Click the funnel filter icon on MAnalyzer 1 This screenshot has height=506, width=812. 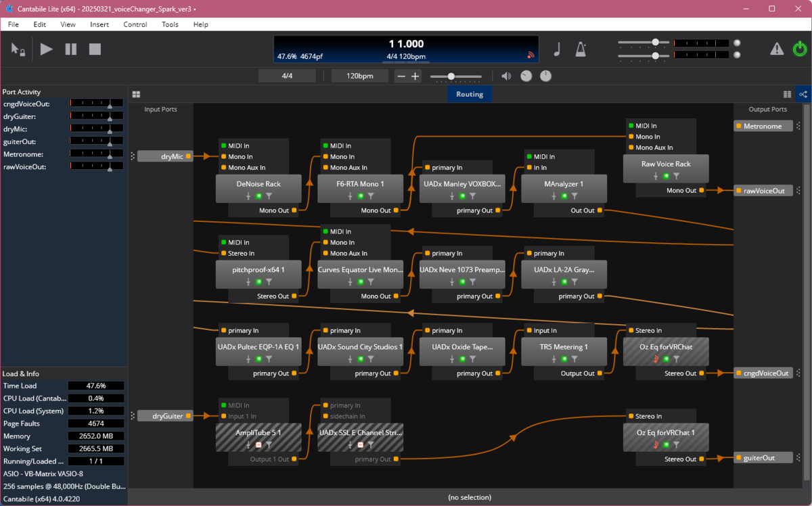pos(574,196)
